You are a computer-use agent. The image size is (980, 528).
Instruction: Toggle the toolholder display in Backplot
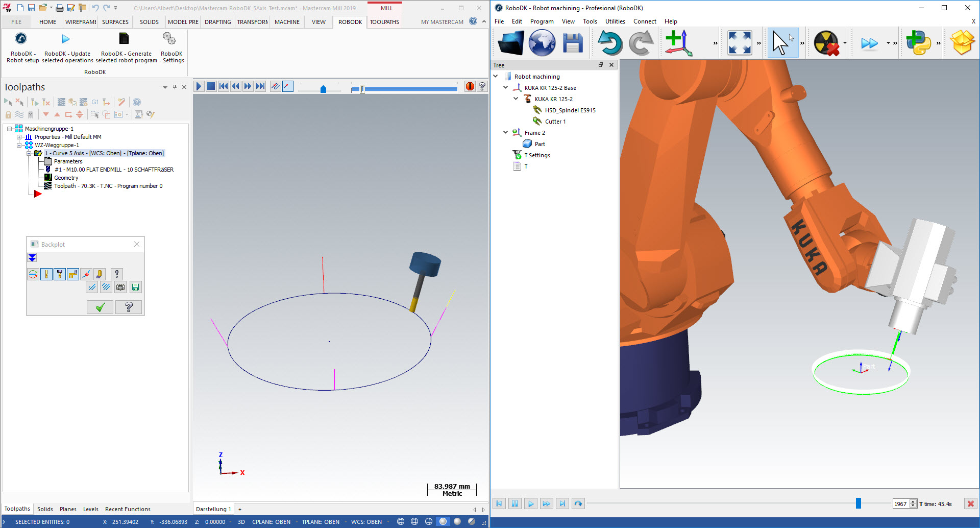pos(60,275)
